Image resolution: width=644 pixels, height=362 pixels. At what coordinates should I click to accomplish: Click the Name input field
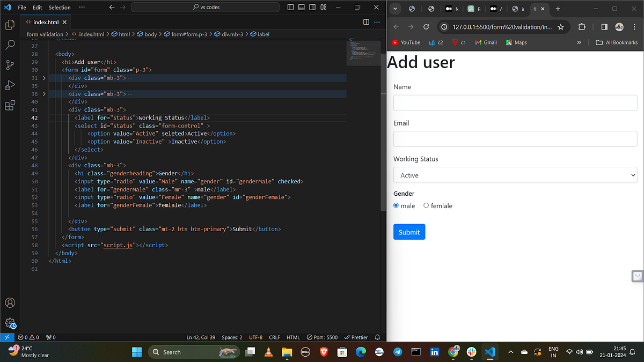[515, 103]
